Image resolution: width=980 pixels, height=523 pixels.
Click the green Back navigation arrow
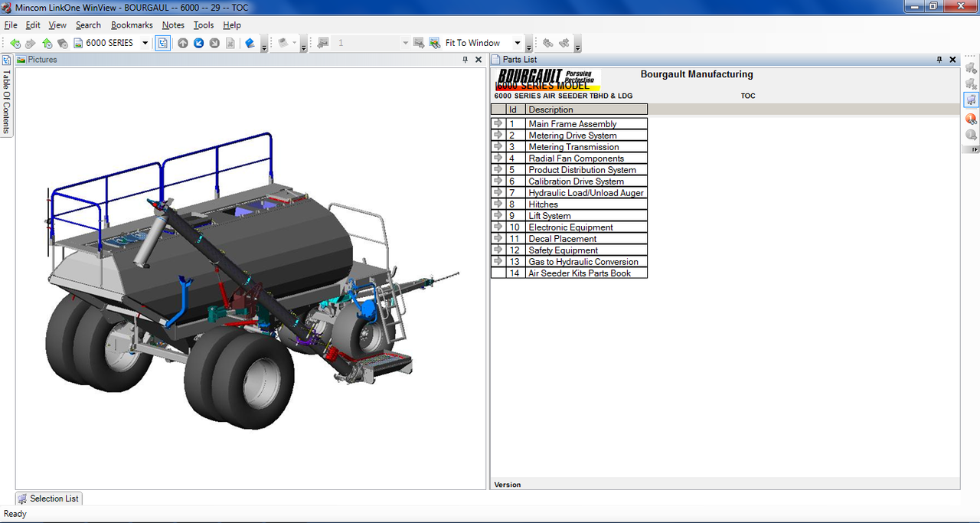(15, 43)
